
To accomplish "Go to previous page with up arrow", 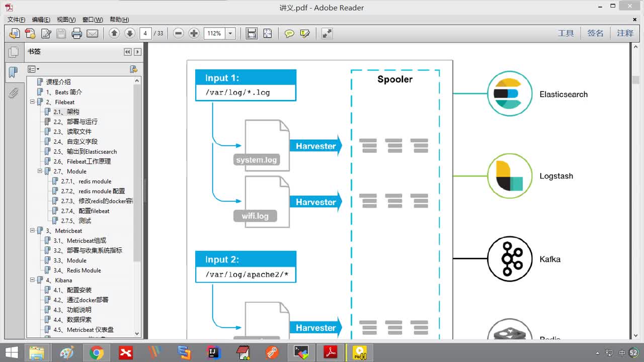I will pos(114,34).
